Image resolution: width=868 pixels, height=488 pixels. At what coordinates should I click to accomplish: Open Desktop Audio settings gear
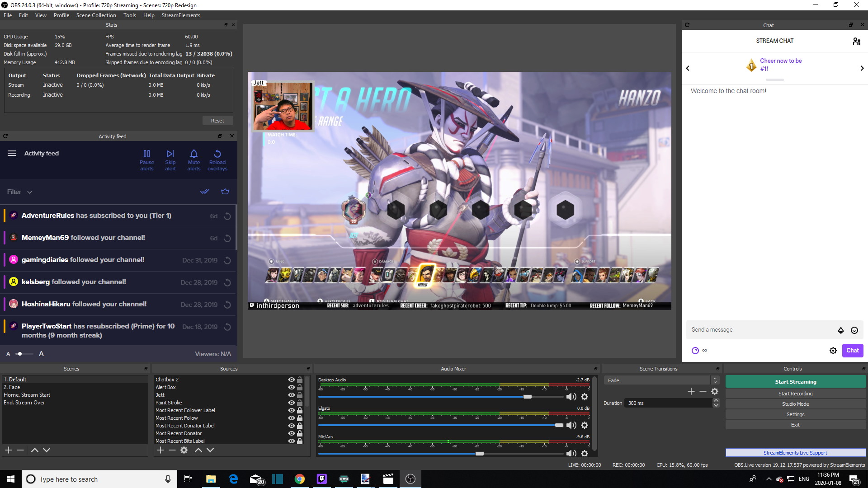click(585, 397)
